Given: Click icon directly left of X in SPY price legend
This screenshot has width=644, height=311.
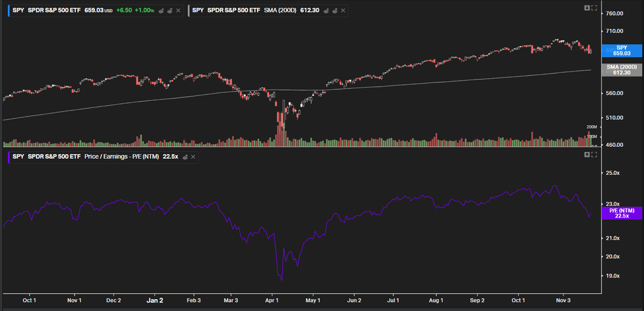Looking at the screenshot, I should pos(169,11).
